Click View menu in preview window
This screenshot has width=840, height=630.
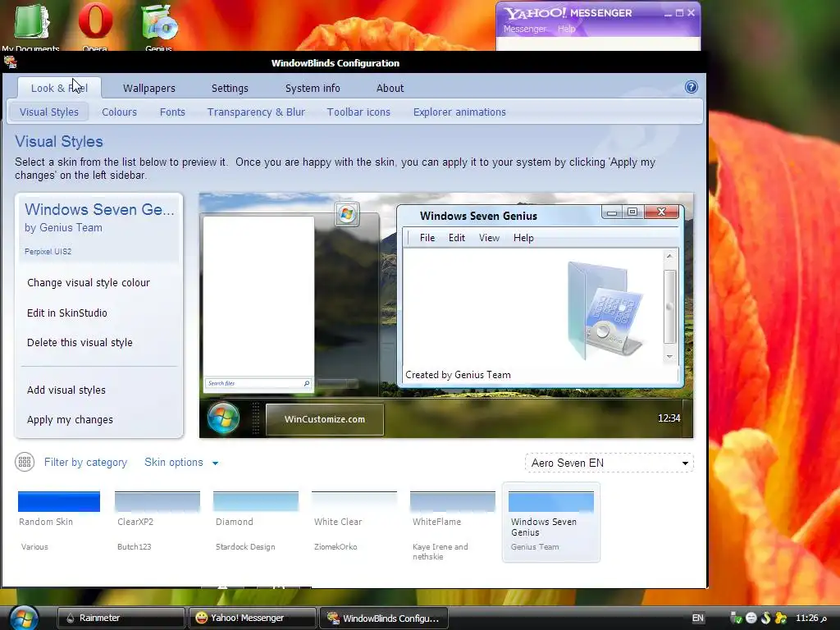pyautogui.click(x=489, y=238)
